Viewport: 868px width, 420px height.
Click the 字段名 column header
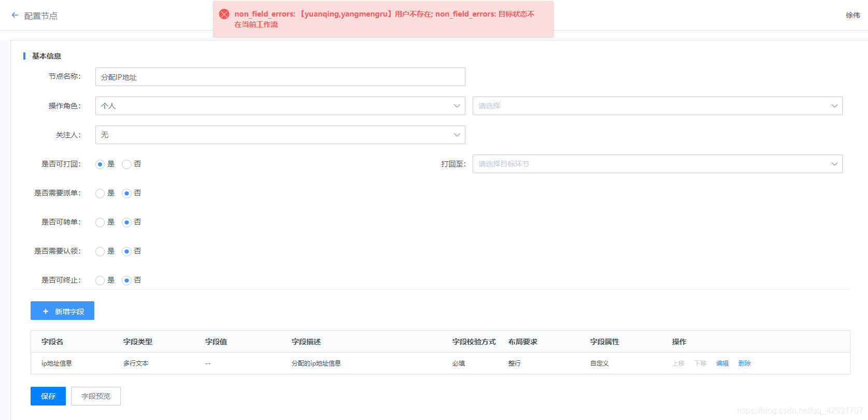[x=52, y=342]
